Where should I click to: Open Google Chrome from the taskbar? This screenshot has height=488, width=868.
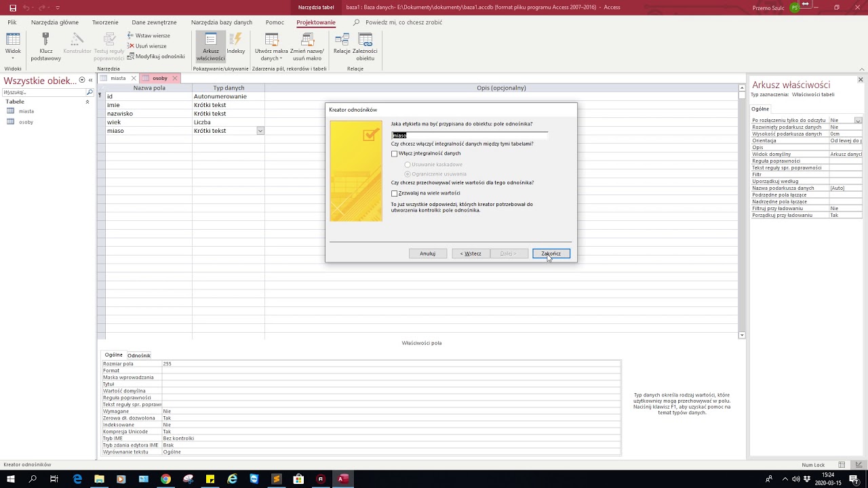click(x=165, y=479)
